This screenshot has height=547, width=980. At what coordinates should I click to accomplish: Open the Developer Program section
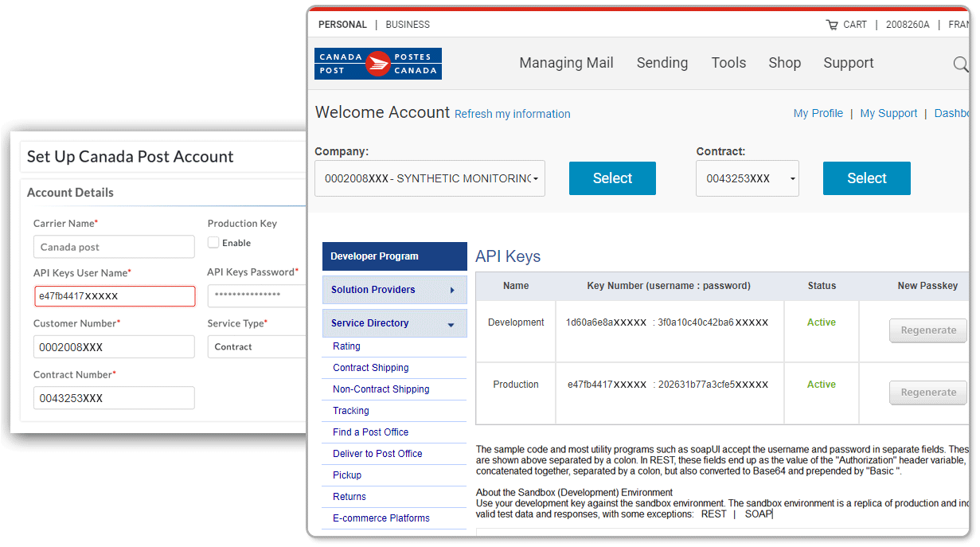click(x=395, y=256)
